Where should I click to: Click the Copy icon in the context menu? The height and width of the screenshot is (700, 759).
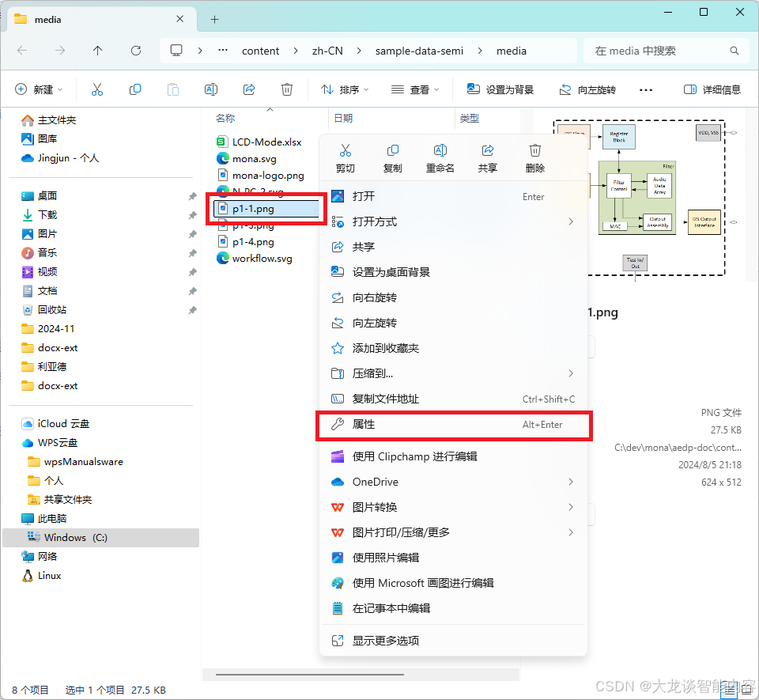click(393, 150)
